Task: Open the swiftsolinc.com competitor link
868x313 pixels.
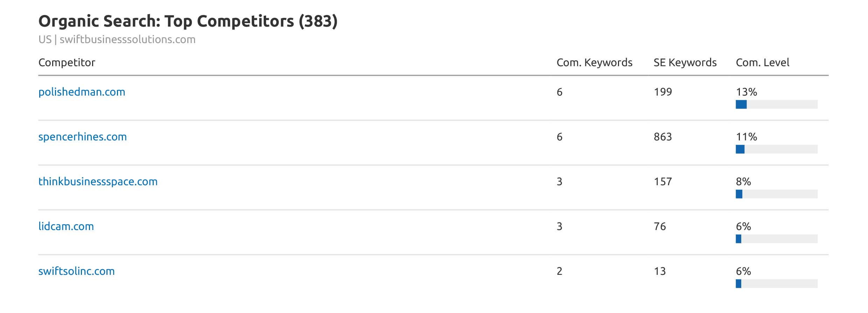Action: point(76,271)
